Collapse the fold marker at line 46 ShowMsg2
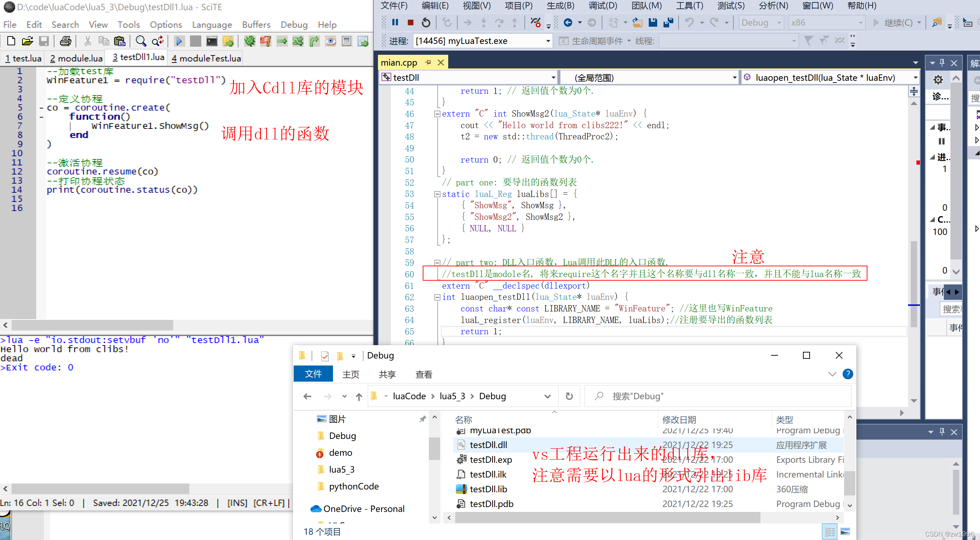This screenshot has width=980, height=540. tap(438, 114)
